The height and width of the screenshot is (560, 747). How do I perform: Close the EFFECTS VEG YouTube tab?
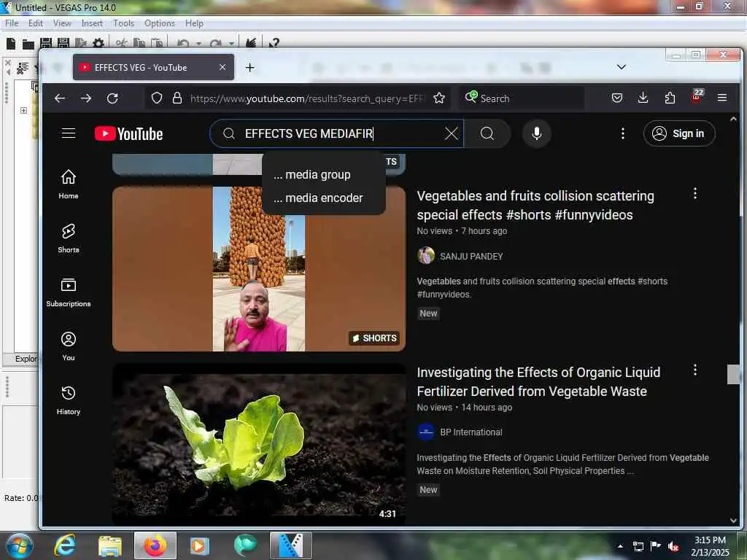tap(222, 68)
